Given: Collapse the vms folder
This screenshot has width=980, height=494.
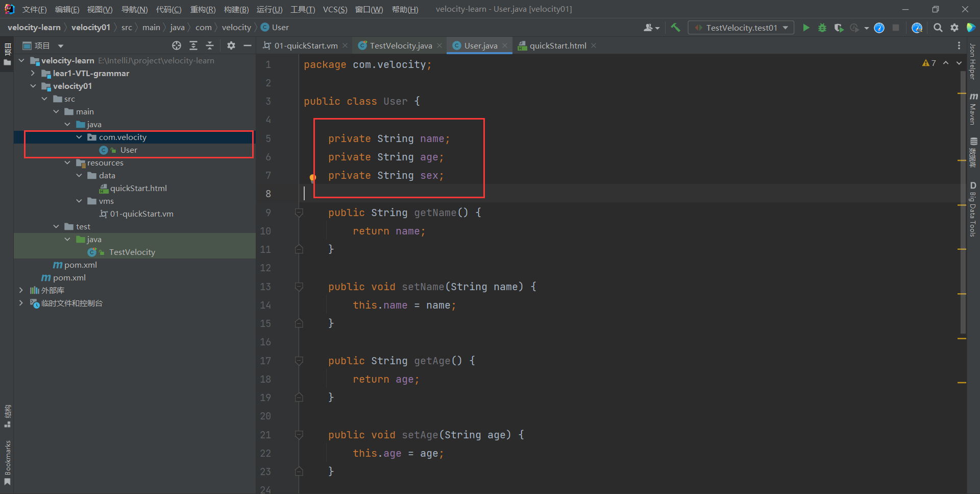Looking at the screenshot, I should (79, 201).
